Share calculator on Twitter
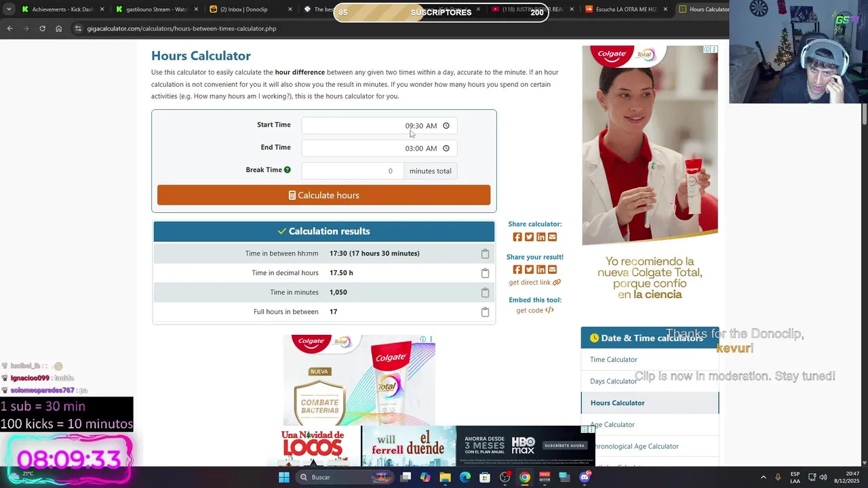 529,237
